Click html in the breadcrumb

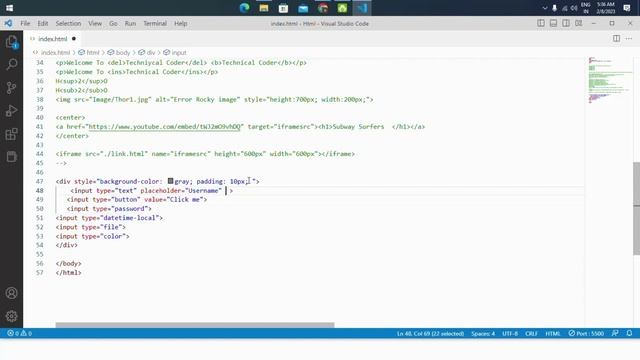click(x=93, y=53)
